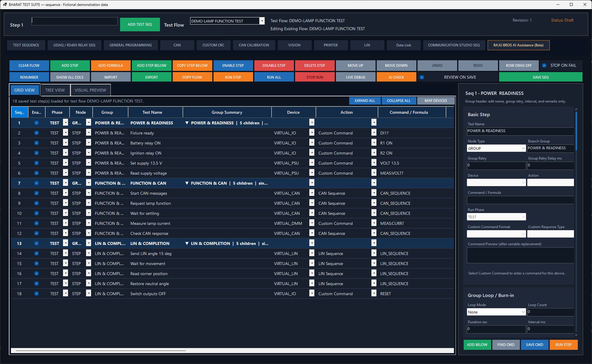This screenshot has height=364, width=592.
Task: Switch to TEST SEQUENCE tab
Action: point(26,45)
